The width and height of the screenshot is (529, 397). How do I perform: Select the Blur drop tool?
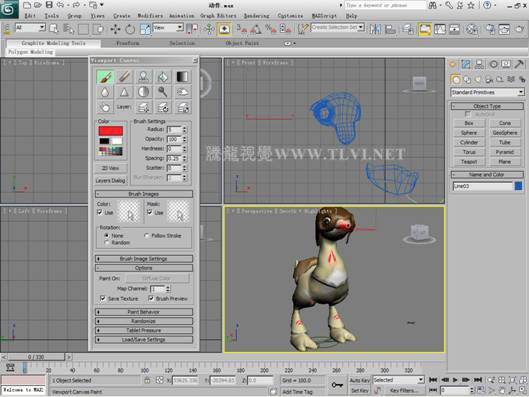[x=105, y=92]
